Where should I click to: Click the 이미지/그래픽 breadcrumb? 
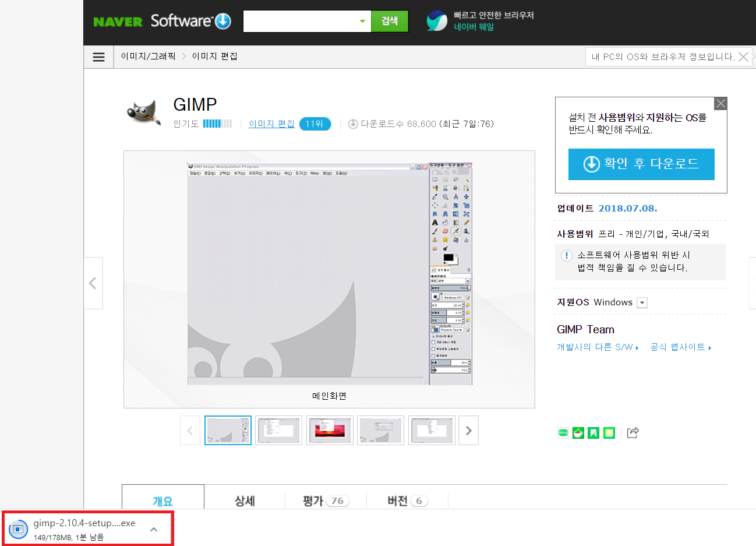148,57
